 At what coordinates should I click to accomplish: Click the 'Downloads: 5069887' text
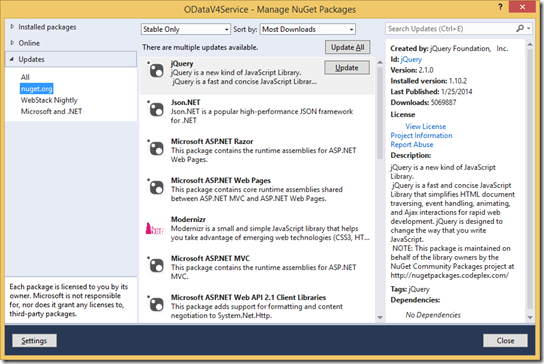423,102
